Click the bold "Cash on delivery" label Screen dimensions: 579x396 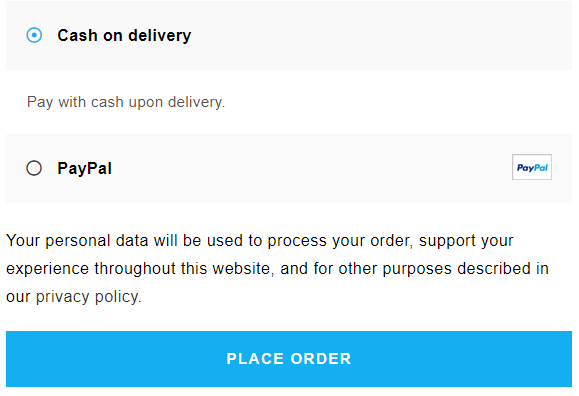124,35
